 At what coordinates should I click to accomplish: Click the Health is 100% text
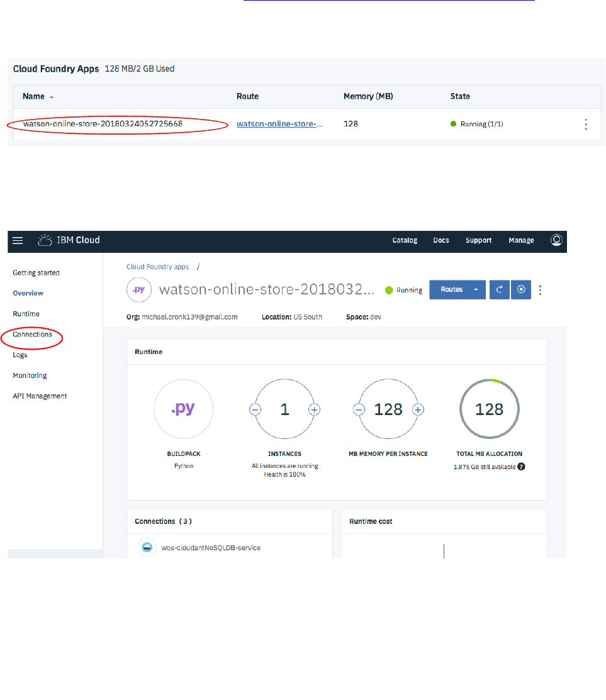point(285,475)
